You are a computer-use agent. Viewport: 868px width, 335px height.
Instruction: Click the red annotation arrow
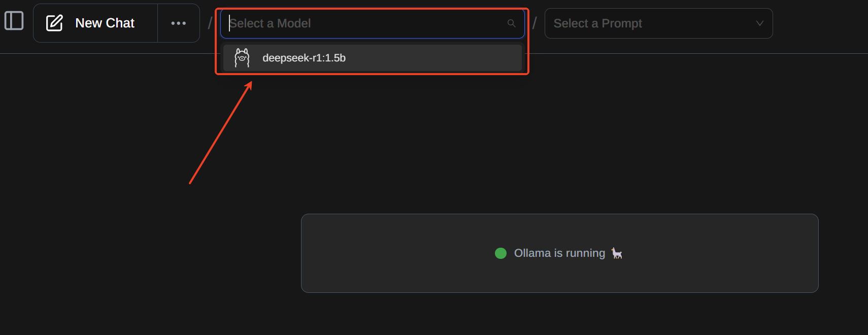pyautogui.click(x=221, y=132)
